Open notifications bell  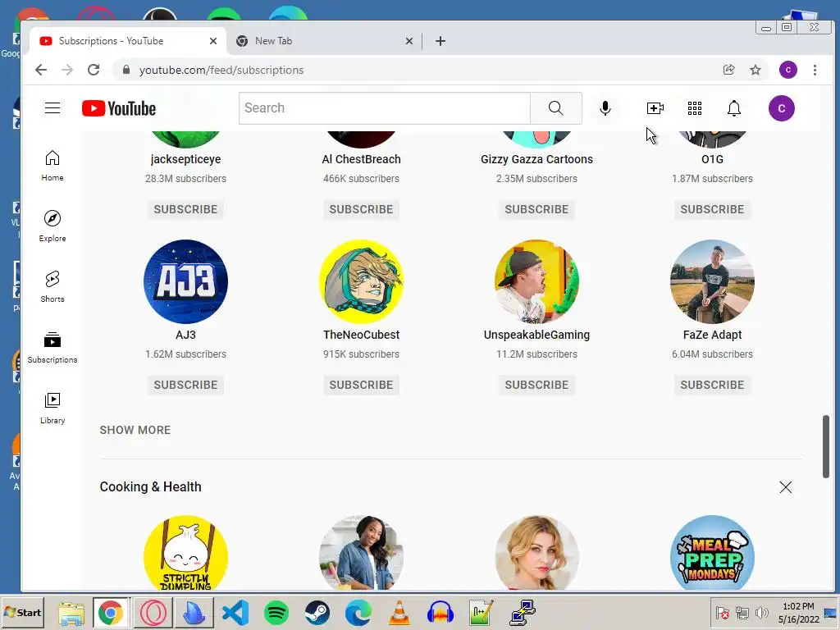coord(734,108)
